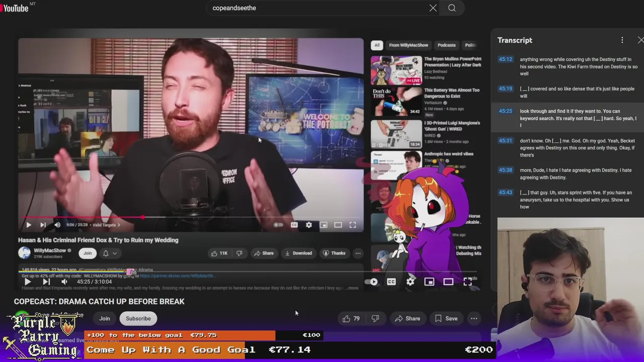This screenshot has height=362, width=644.
Task: Jump to transcript timestamp 45:38
Action: coord(505,170)
